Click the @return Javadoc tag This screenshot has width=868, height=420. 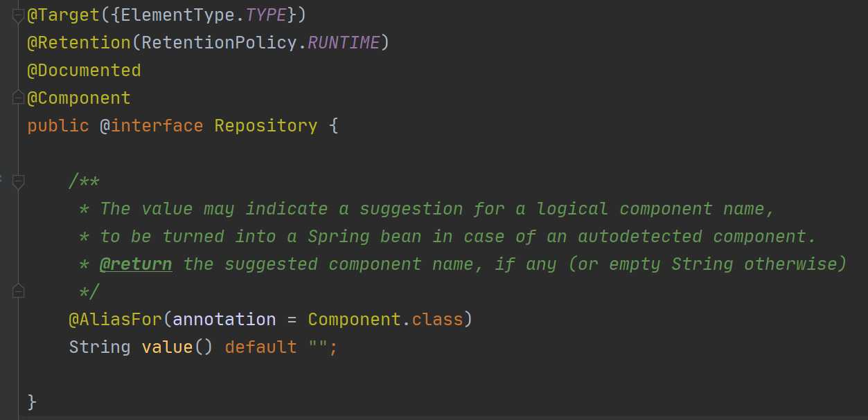[136, 264]
